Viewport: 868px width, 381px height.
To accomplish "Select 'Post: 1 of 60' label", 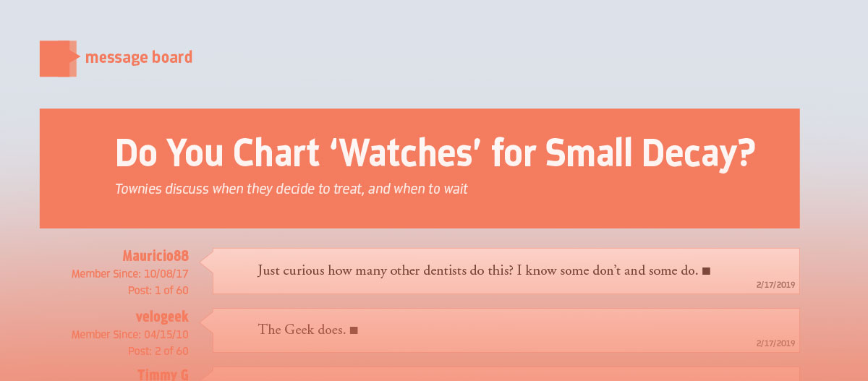I will [x=158, y=291].
